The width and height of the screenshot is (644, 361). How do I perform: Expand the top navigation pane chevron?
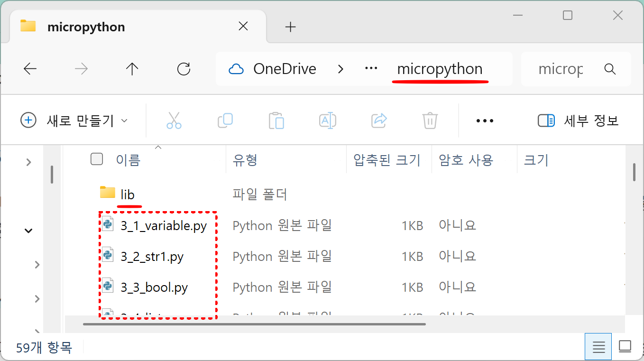29,162
